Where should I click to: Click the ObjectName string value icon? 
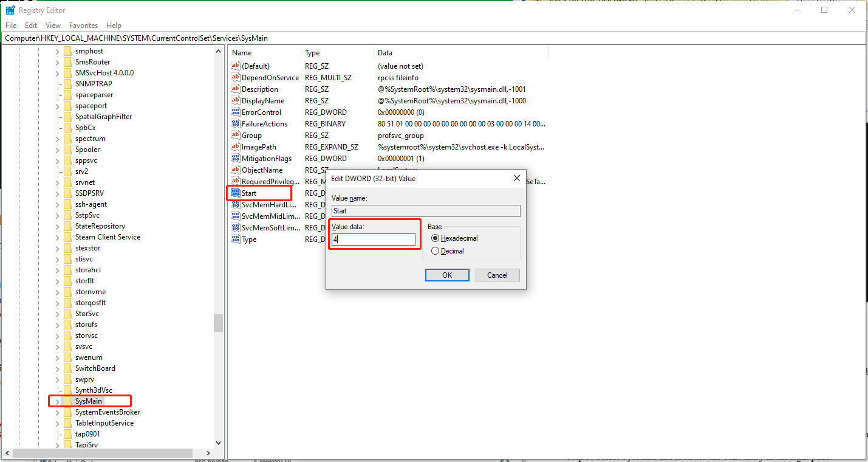pos(236,170)
